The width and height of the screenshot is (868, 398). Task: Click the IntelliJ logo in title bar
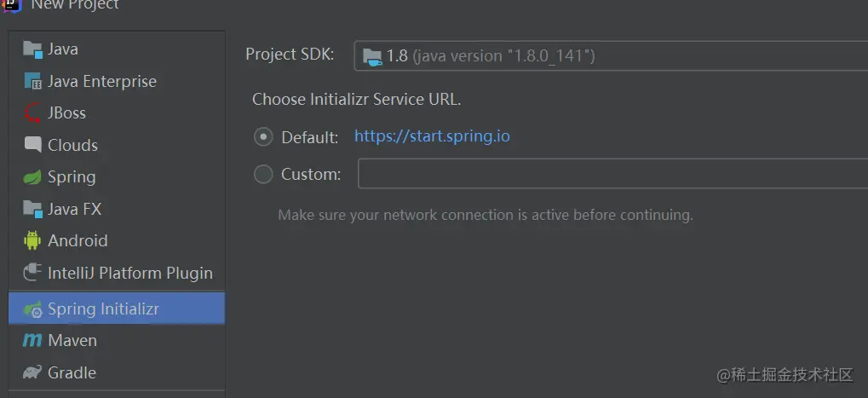coord(12,4)
